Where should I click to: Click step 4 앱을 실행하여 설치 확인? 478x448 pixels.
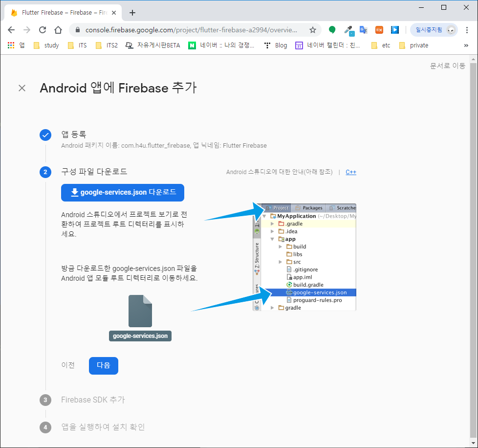103,427
